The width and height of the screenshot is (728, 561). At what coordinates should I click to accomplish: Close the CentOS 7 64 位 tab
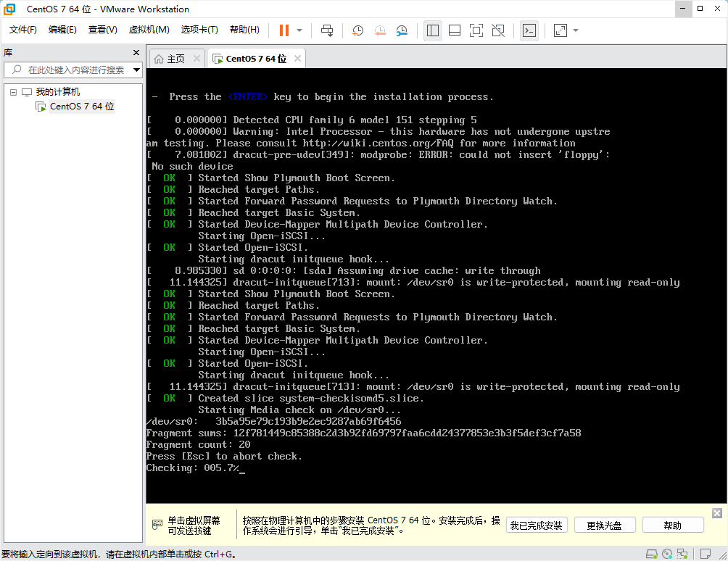tap(297, 59)
